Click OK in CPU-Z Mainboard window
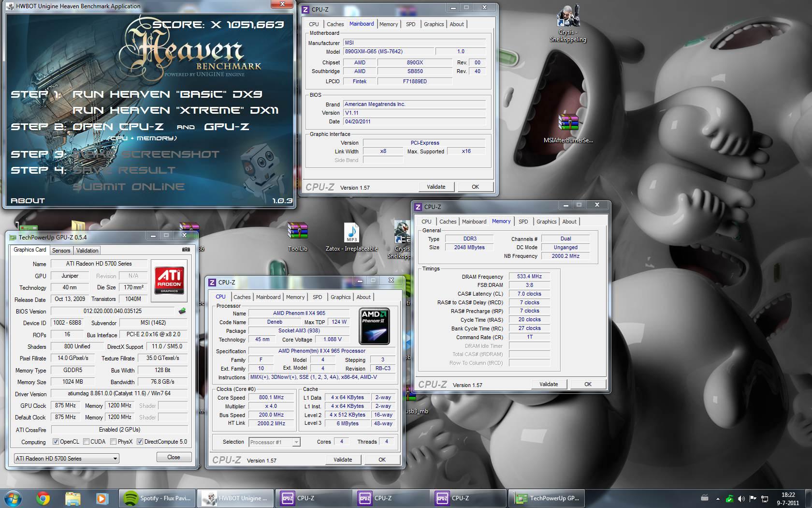The image size is (812, 508). (x=475, y=187)
